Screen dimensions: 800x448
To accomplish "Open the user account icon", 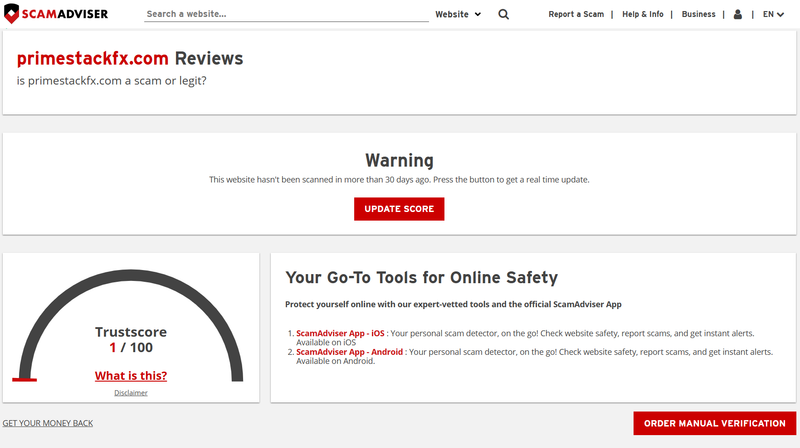I will point(738,14).
